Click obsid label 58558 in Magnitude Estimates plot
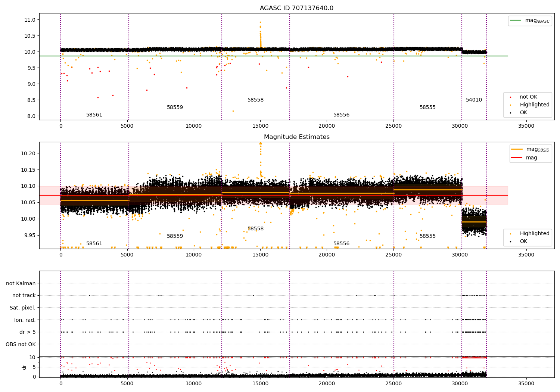560x392 pixels. point(255,229)
